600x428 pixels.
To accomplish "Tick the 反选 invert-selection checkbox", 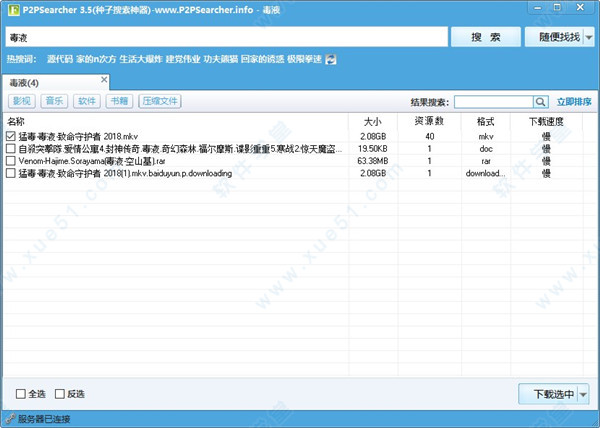I will tap(60, 394).
